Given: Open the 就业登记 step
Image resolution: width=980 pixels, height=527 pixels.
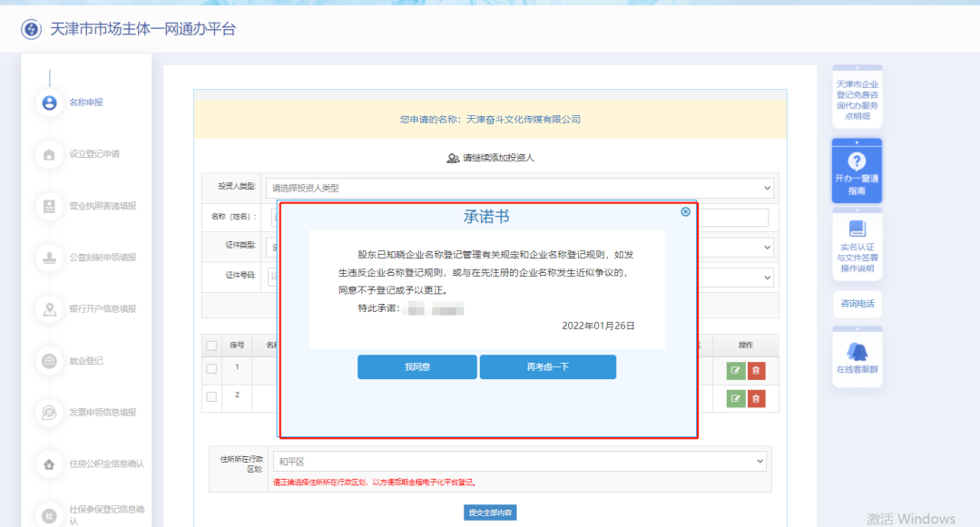Looking at the screenshot, I should pyautogui.click(x=48, y=360).
